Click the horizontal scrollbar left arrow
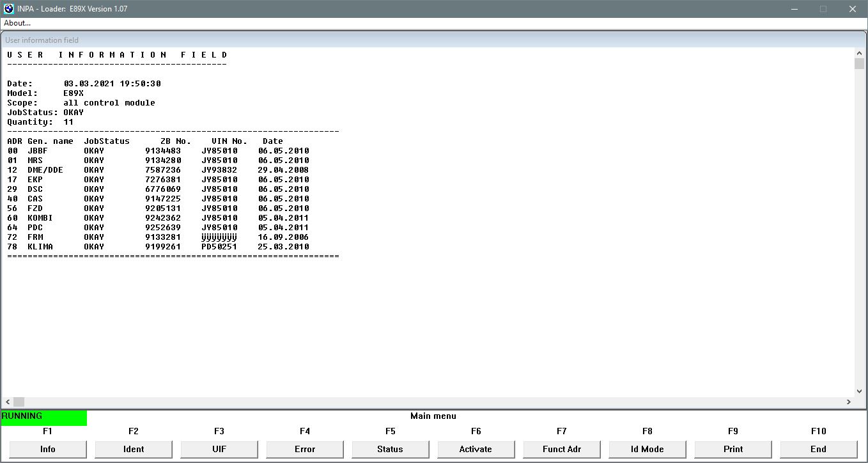Viewport: 868px width, 463px height. pyautogui.click(x=6, y=402)
